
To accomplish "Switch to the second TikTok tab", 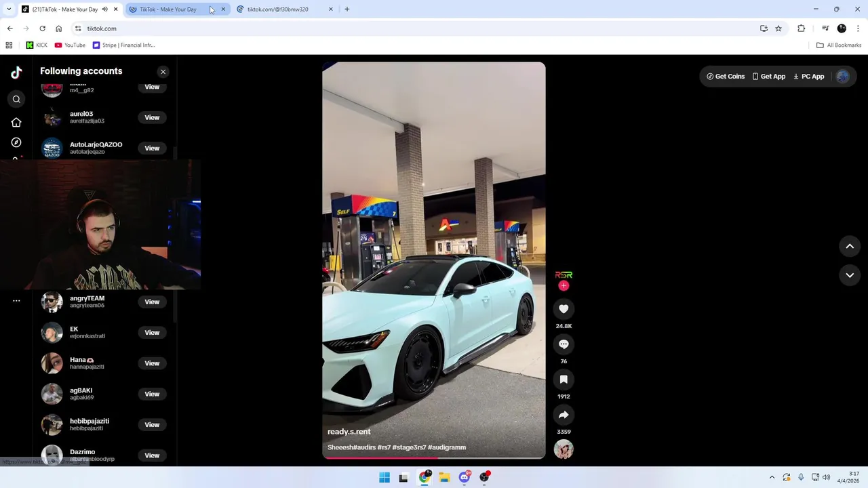I will tap(168, 9).
